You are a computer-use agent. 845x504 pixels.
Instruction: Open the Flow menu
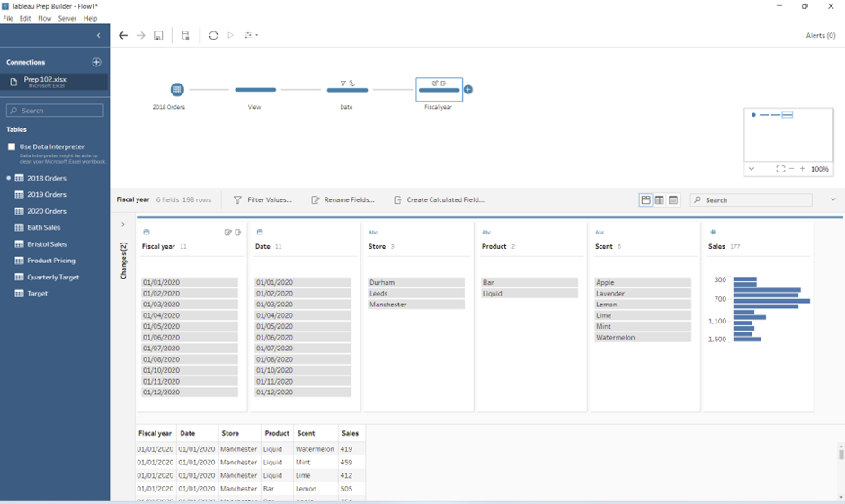[44, 18]
